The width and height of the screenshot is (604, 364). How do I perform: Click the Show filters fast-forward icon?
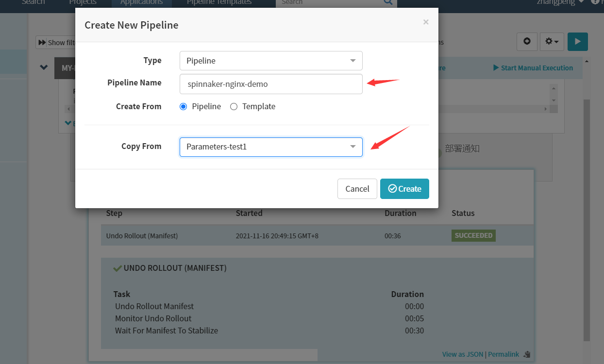click(42, 43)
